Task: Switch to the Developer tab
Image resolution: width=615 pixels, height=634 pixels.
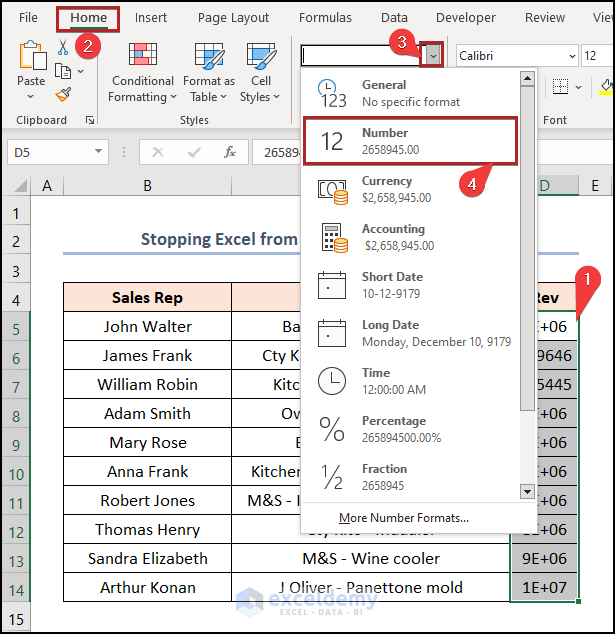Action: pyautogui.click(x=465, y=18)
